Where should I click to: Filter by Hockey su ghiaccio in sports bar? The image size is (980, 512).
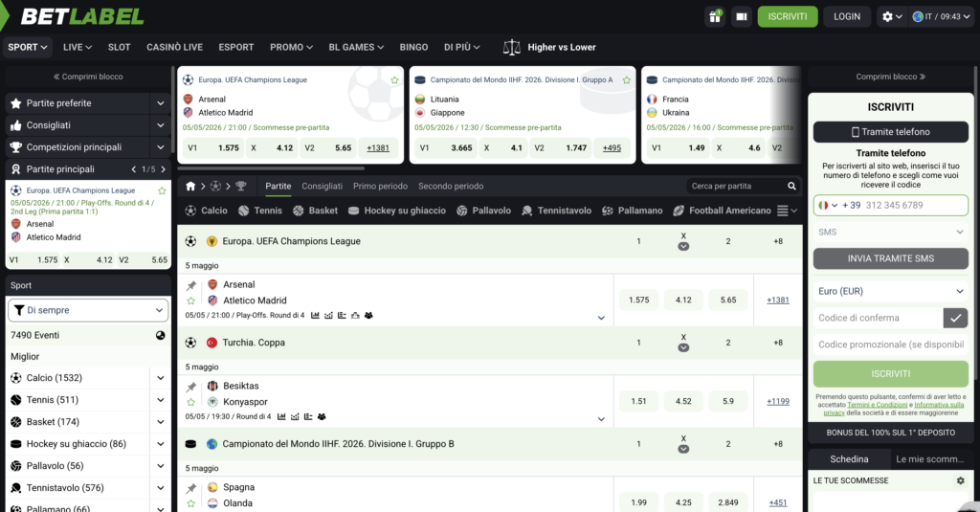(397, 211)
